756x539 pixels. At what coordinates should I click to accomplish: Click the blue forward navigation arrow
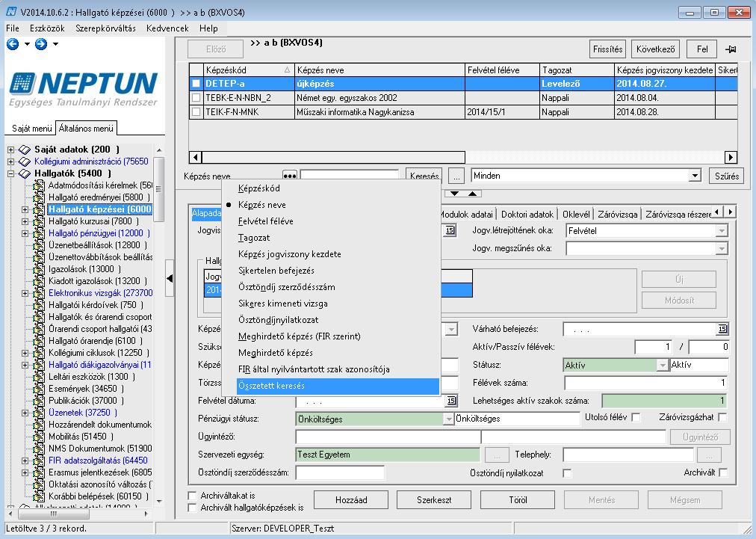coord(41,44)
